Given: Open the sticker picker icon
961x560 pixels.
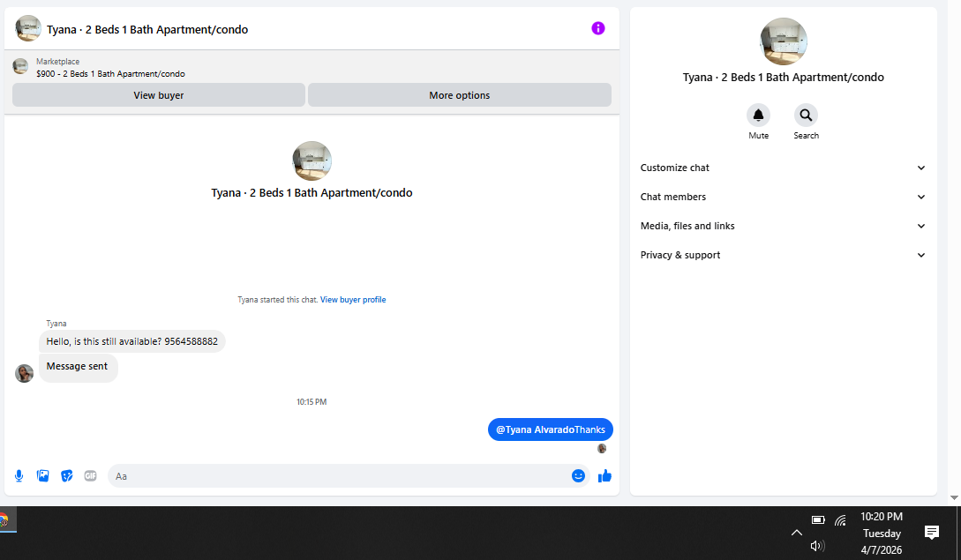Looking at the screenshot, I should (x=67, y=476).
